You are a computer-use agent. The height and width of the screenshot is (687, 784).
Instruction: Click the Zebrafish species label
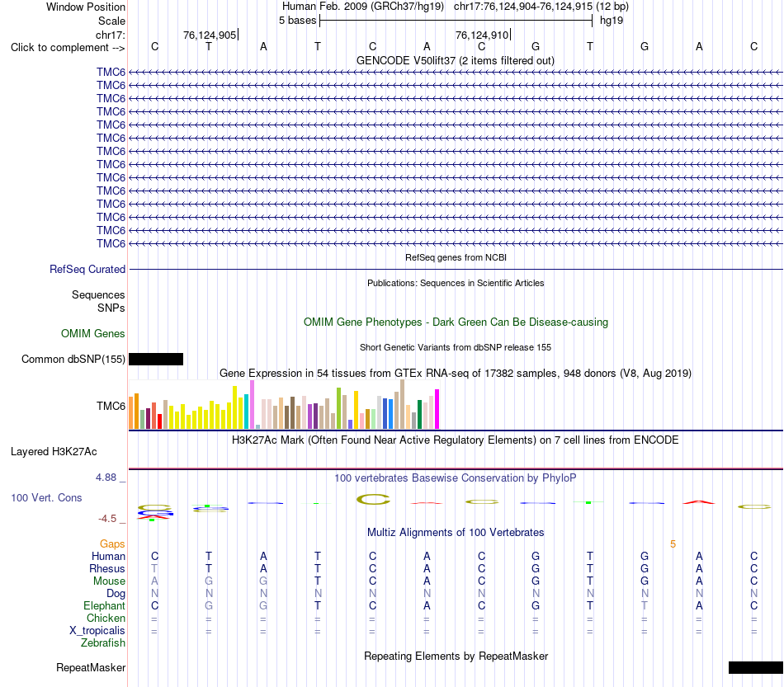point(103,643)
